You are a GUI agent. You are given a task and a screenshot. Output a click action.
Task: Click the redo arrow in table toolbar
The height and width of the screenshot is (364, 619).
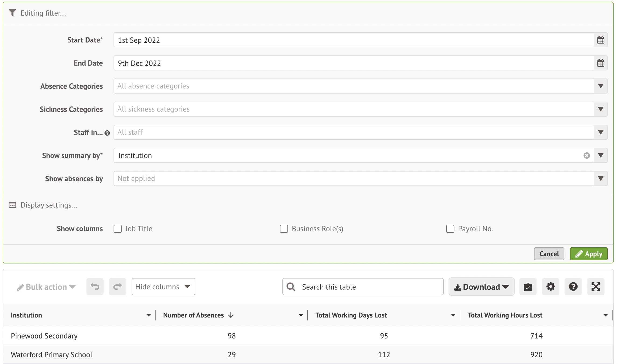point(118,287)
